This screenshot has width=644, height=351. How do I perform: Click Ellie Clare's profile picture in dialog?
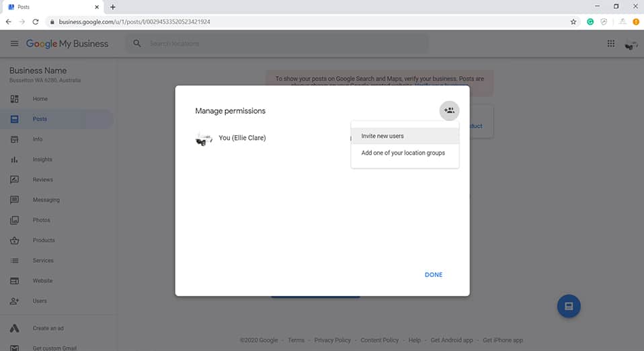coord(204,139)
